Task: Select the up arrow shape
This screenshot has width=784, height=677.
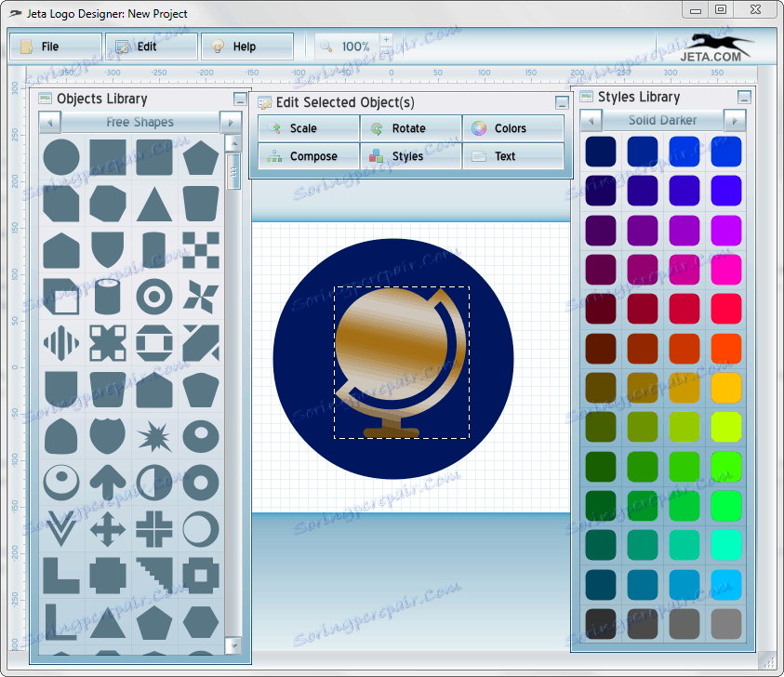Action: (108, 483)
